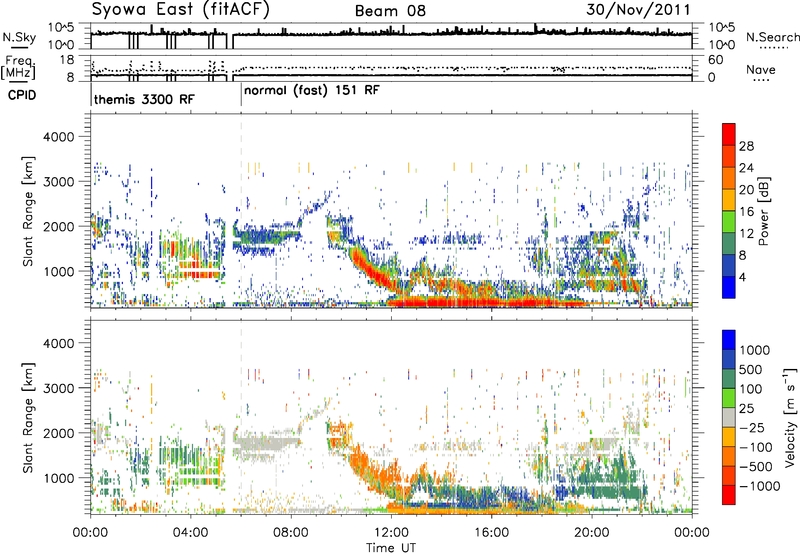Click the Slant Range label of velocity panel
The image size is (800, 554).
point(28,418)
